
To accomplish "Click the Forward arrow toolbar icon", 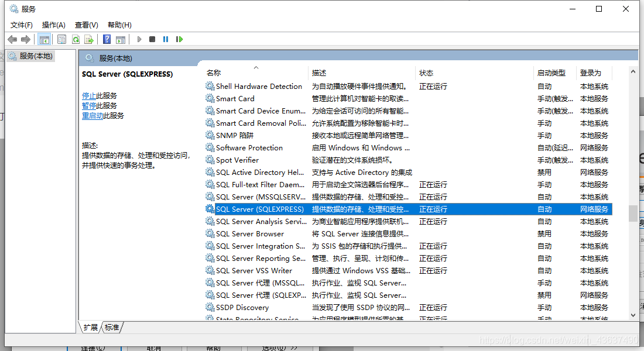I will [x=25, y=39].
